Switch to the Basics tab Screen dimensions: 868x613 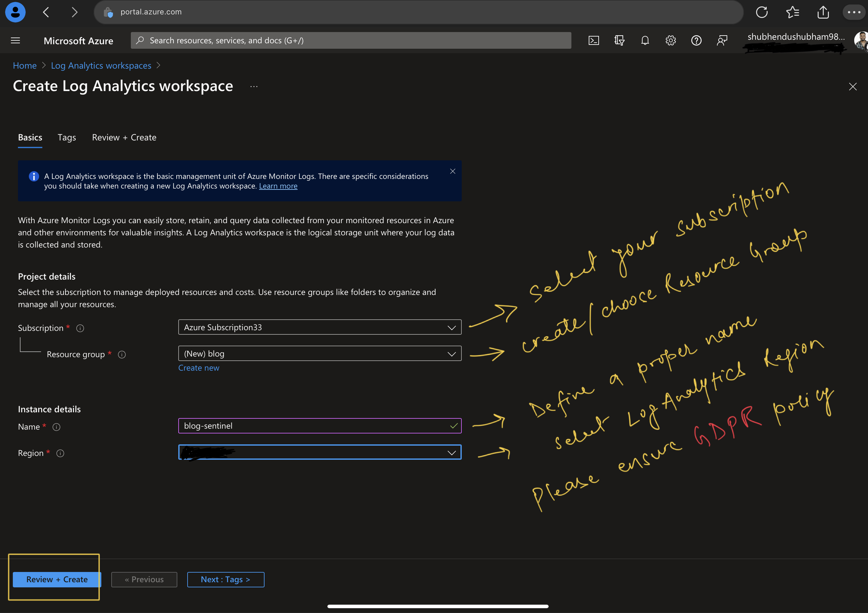point(30,138)
